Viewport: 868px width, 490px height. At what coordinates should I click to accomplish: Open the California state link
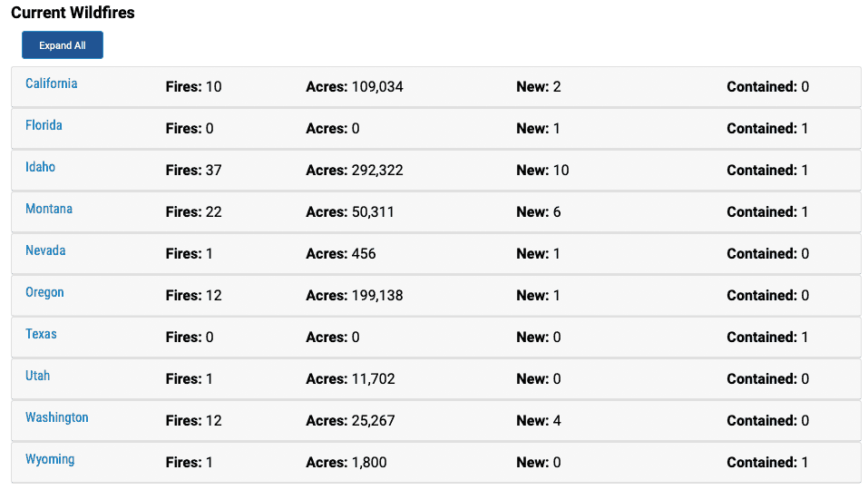coord(52,83)
